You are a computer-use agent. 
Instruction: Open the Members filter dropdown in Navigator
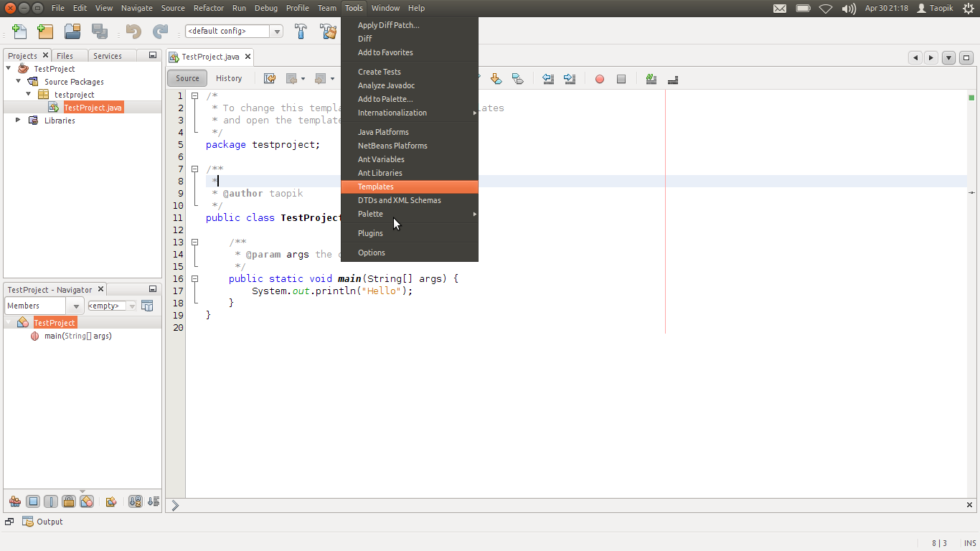(75, 305)
